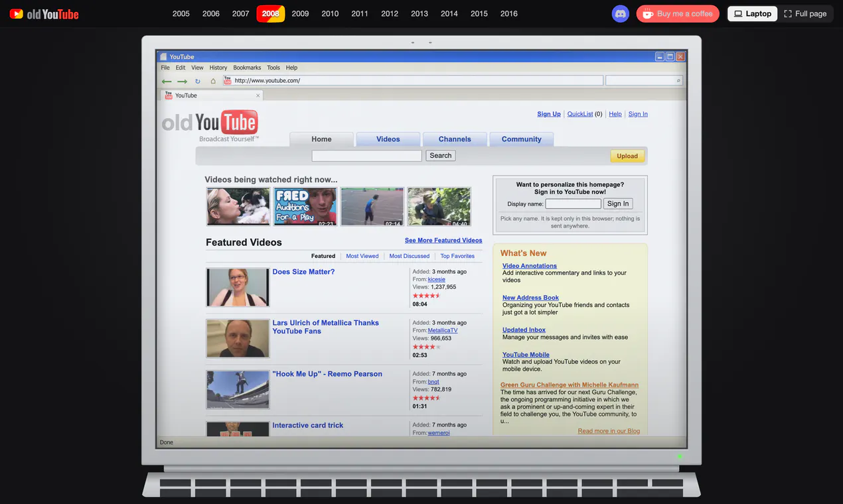Click See More Featured Videos link
This screenshot has height=504, width=843.
click(443, 241)
